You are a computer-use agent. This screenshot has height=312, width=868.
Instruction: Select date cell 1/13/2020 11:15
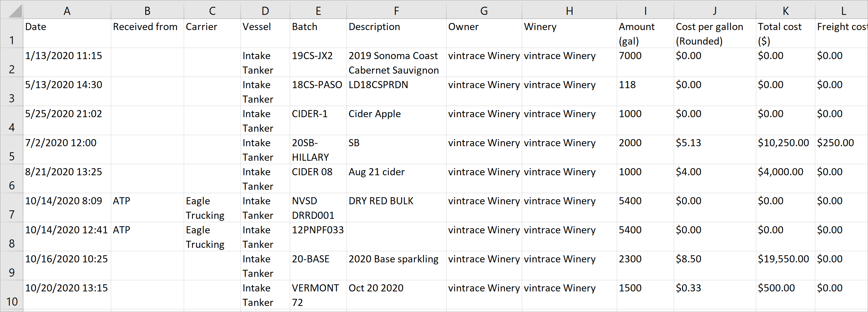coord(67,62)
